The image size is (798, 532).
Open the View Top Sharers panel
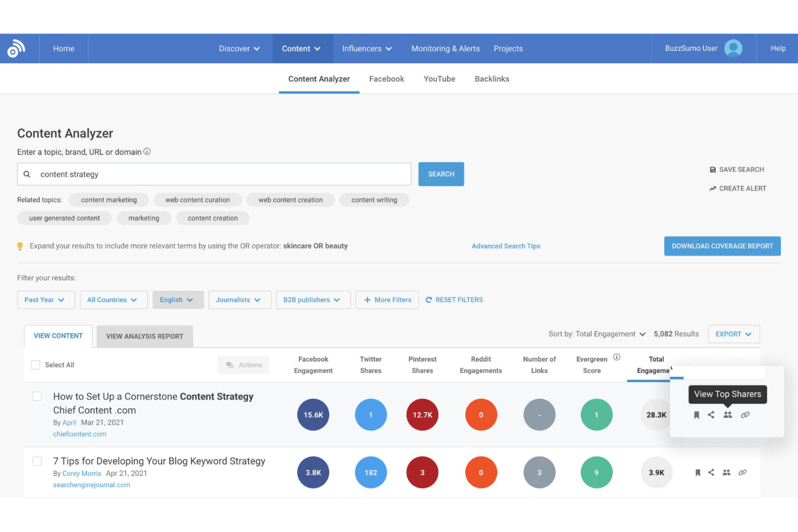tap(727, 414)
